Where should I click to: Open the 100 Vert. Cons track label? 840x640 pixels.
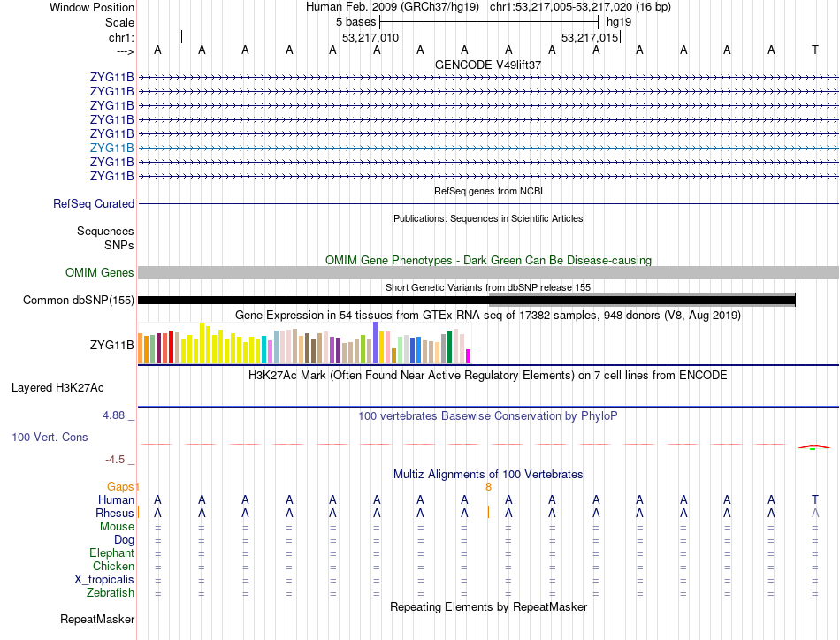50,437
